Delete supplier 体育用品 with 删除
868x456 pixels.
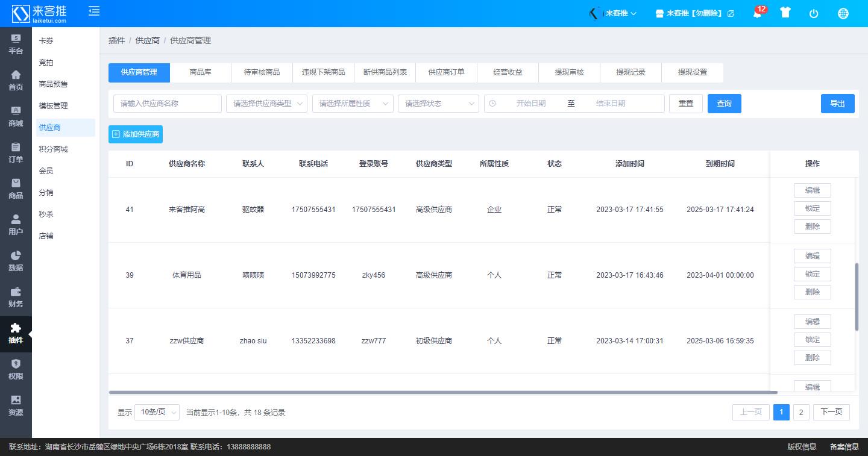[x=812, y=292]
